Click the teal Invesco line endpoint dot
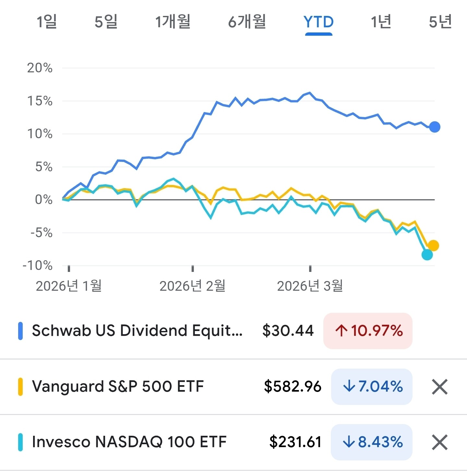Viewport: 467px width, 476px height. pyautogui.click(x=427, y=255)
